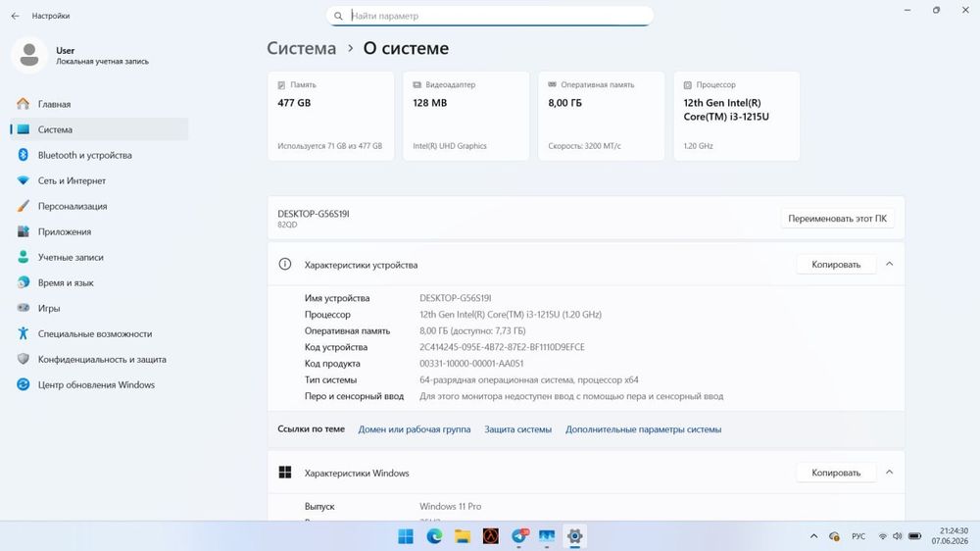Screen dimensions: 980x551
Task: Click the globe clock icon beside Время и язык
Action: (x=24, y=282)
